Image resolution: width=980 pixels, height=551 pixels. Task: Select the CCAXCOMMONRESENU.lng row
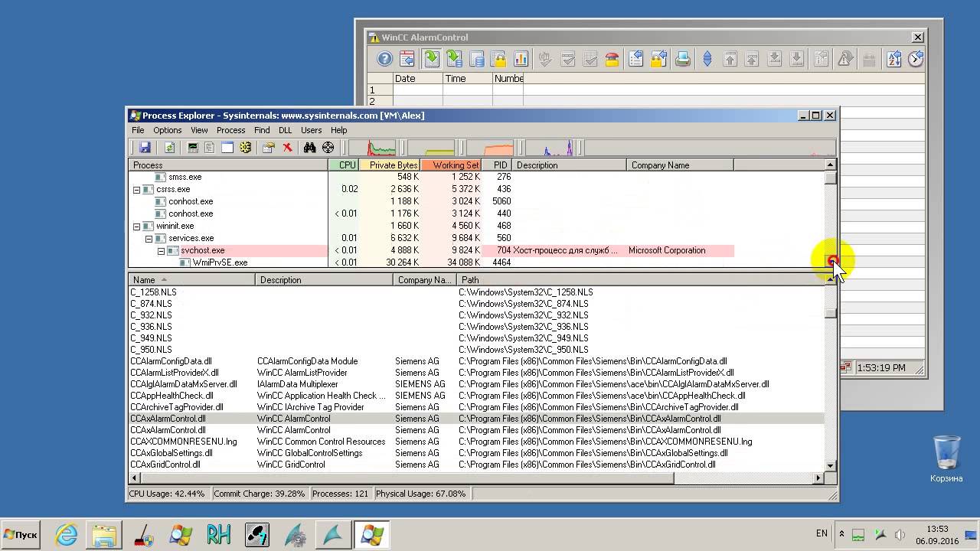477,442
